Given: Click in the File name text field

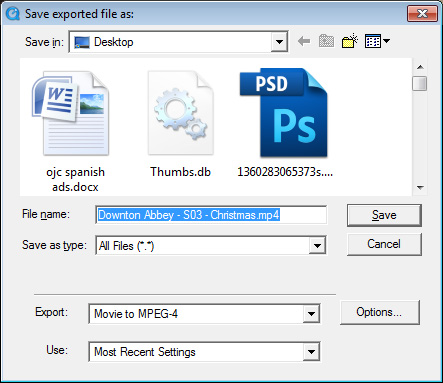Looking at the screenshot, I should pos(211,215).
